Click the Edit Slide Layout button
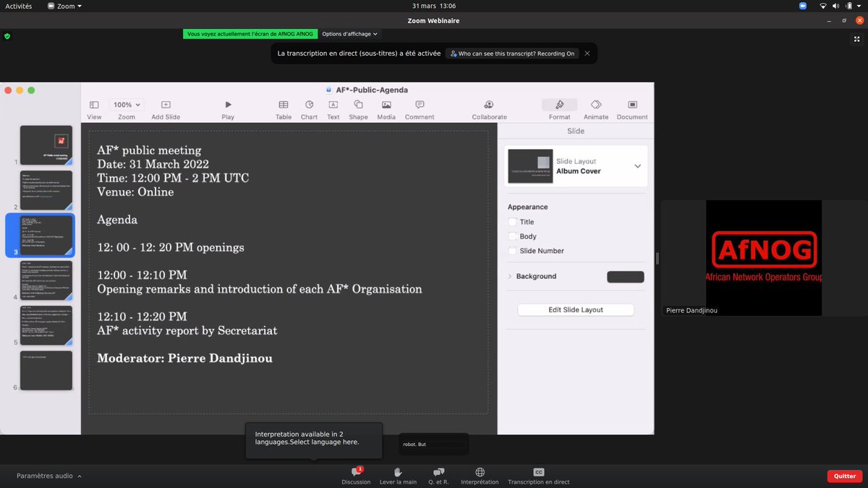 [x=576, y=309]
